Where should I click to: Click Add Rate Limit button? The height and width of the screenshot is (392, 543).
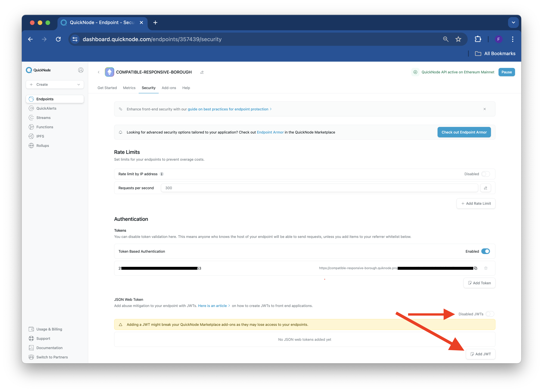point(476,204)
